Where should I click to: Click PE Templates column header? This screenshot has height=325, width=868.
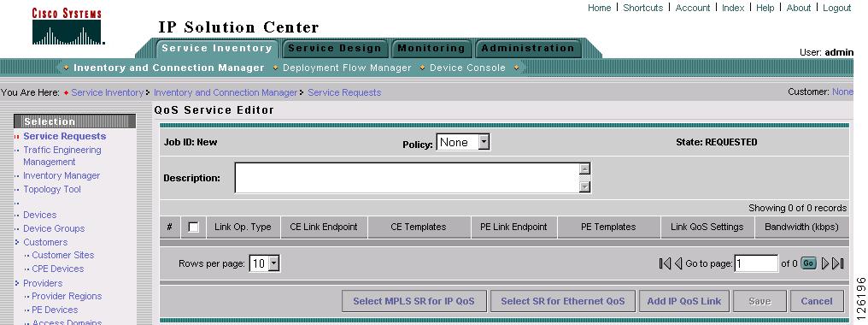608,227
